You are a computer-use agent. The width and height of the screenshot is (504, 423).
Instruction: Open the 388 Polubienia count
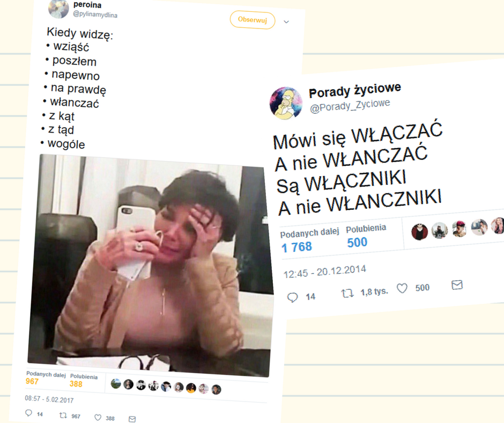click(76, 384)
